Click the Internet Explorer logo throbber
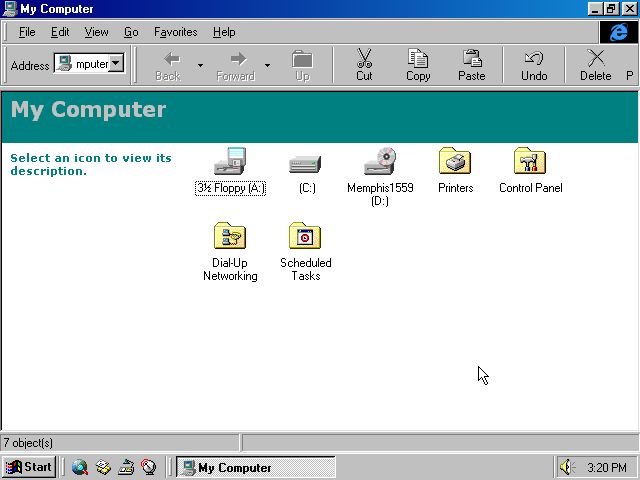 click(x=618, y=32)
